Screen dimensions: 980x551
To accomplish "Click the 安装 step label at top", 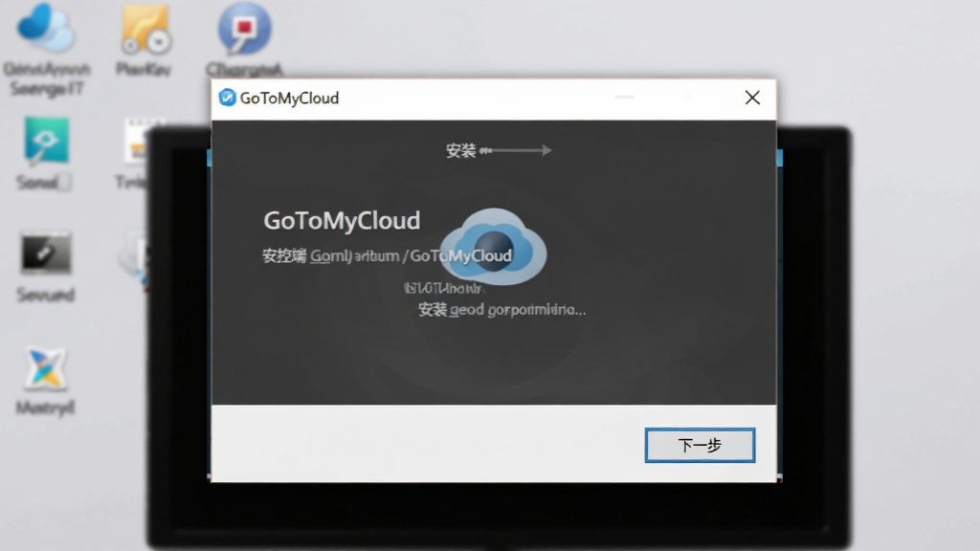I will coord(460,150).
